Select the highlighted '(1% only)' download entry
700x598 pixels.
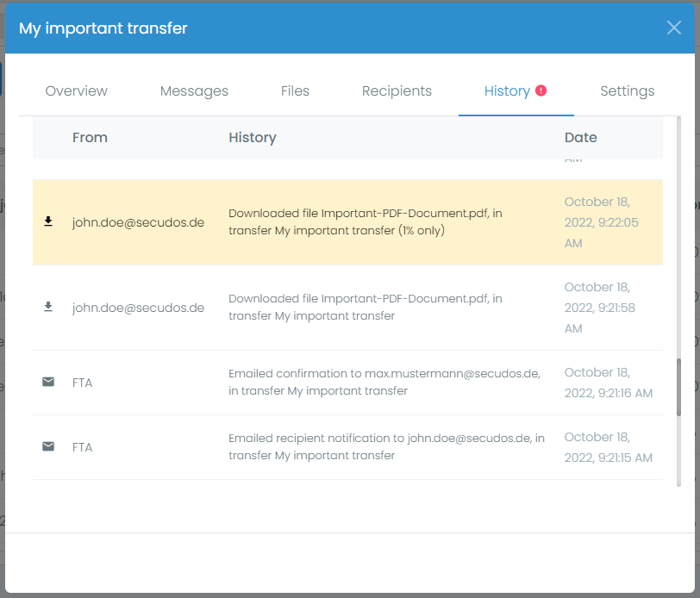pos(366,222)
